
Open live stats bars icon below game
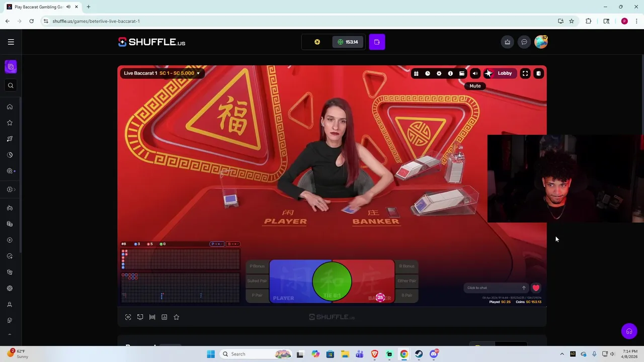(x=152, y=317)
